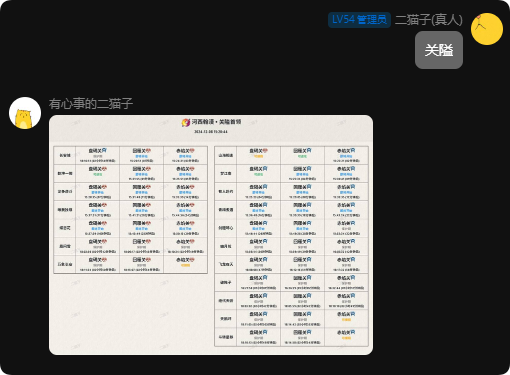Click the orange status label in right table's bottom row
The width and height of the screenshot is (510, 375).
(x=346, y=338)
